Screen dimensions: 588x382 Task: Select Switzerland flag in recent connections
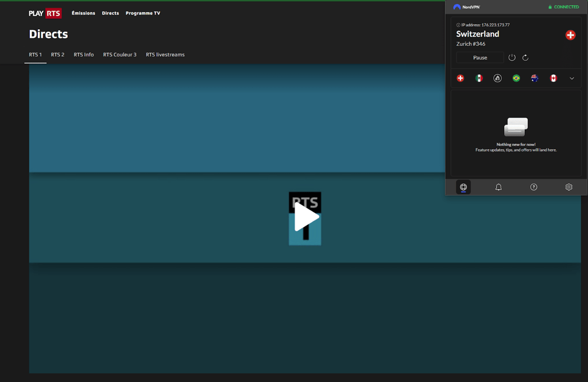tap(461, 78)
